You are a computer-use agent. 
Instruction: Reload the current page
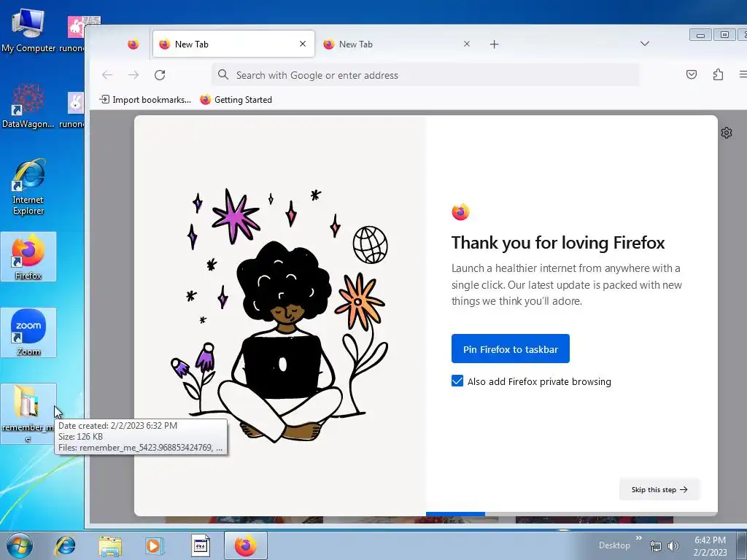(160, 75)
